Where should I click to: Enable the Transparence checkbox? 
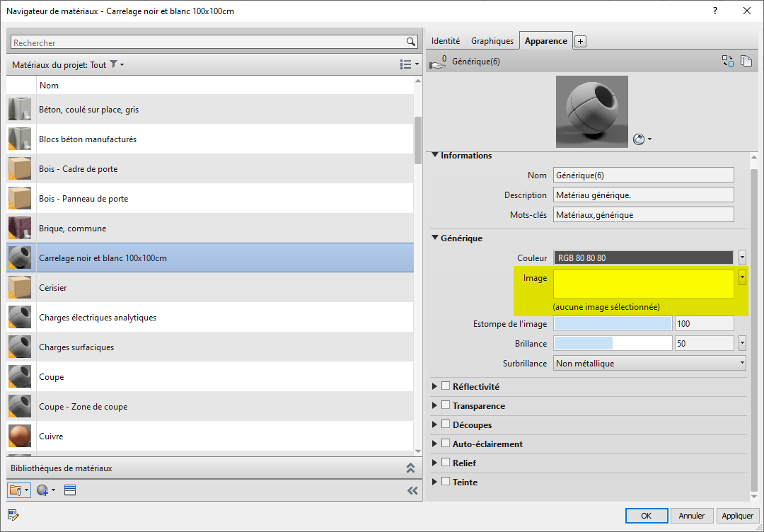[446, 405]
